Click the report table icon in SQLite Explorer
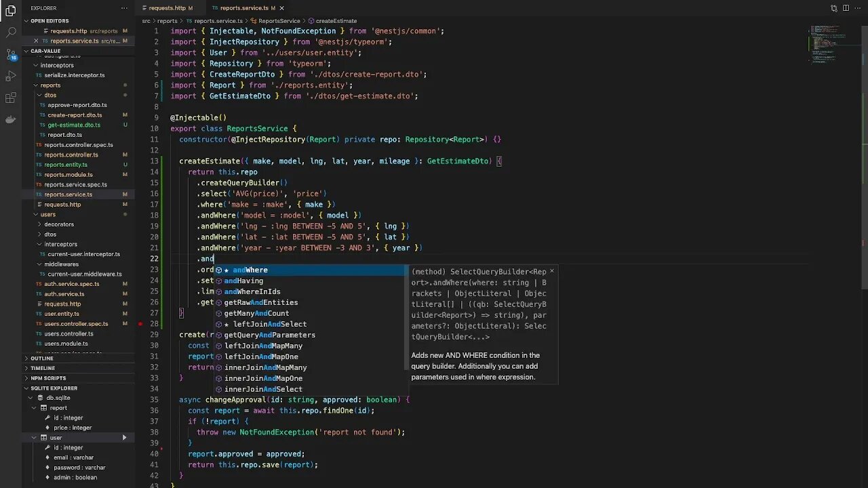 pyautogui.click(x=44, y=408)
